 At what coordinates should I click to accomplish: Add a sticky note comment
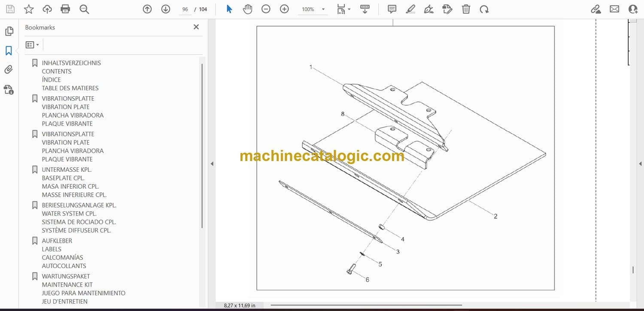(392, 9)
